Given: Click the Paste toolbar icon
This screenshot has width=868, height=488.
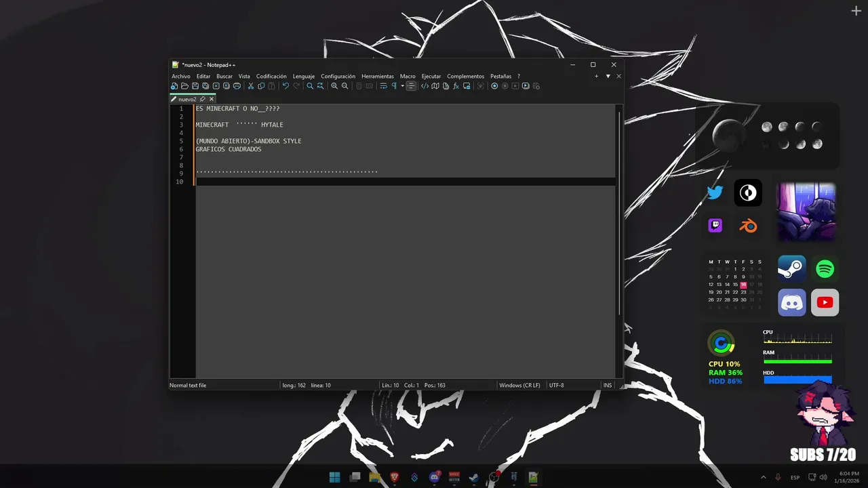Looking at the screenshot, I should coord(272,86).
